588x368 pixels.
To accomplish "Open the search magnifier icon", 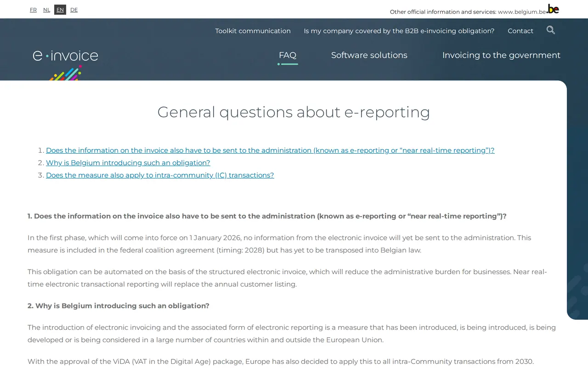I will coord(551,30).
